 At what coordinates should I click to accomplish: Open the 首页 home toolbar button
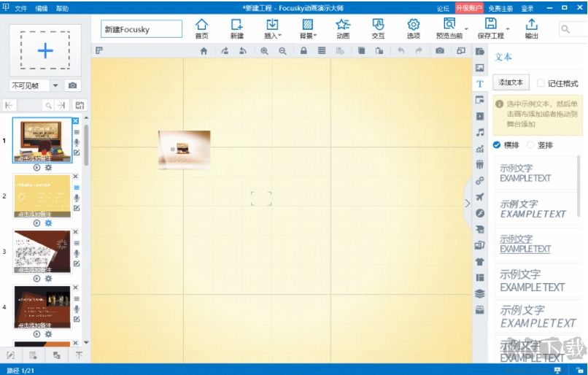click(x=202, y=28)
